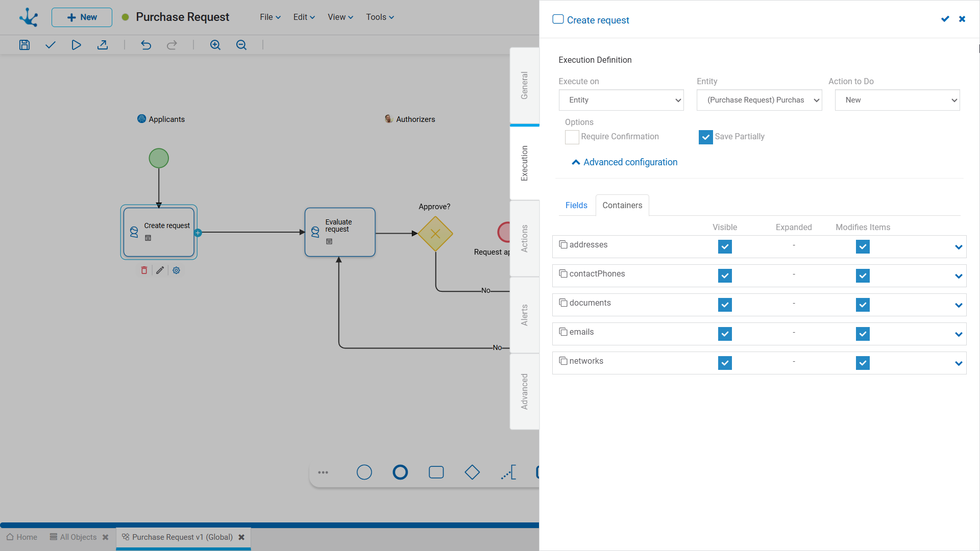Redo the last undone change
Screen dimensions: 980x551
(x=172, y=45)
